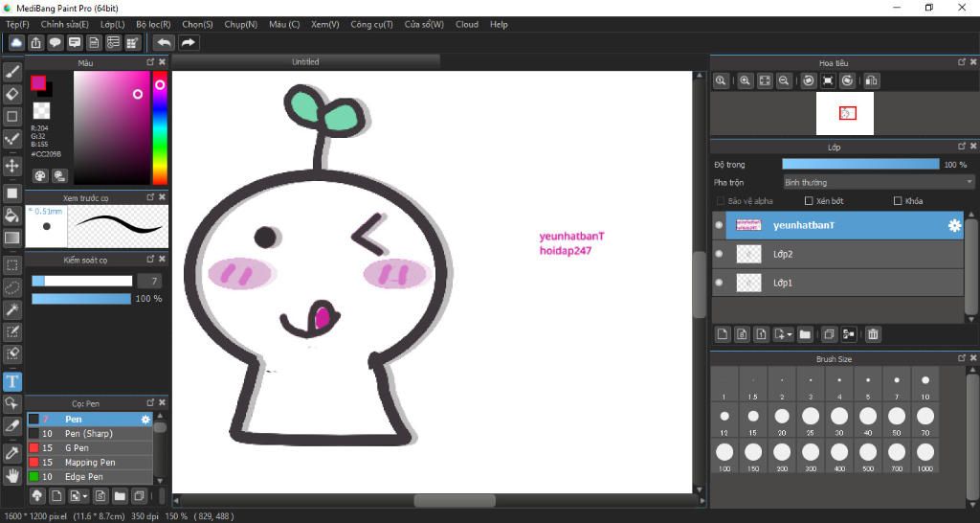Enable the Xén bớt clipping checkbox
Screen dimensions: 980x523
click(x=809, y=201)
